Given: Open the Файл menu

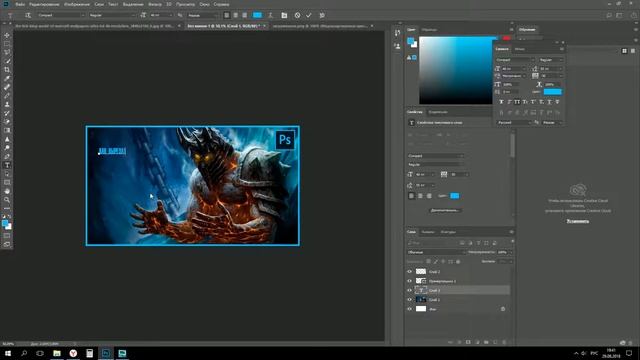Looking at the screenshot, I should point(20,4).
